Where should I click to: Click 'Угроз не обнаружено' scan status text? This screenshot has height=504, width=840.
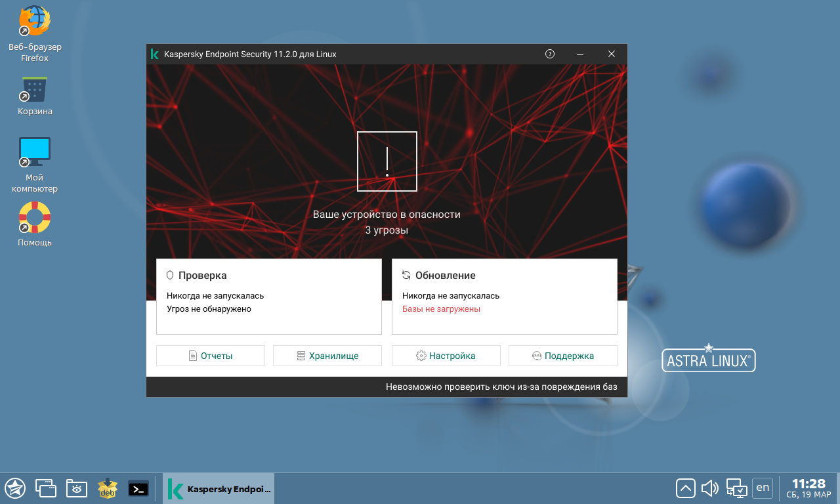[x=209, y=309]
